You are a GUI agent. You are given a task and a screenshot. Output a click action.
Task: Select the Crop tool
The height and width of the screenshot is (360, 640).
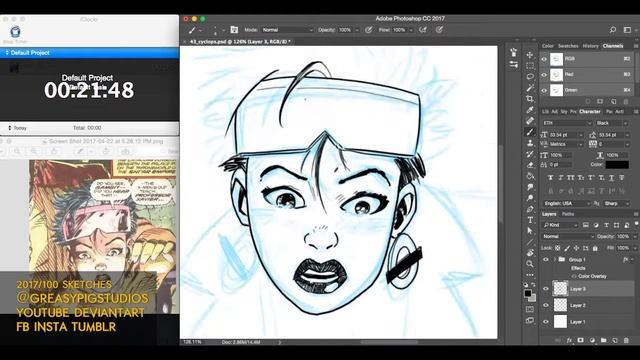click(530, 99)
